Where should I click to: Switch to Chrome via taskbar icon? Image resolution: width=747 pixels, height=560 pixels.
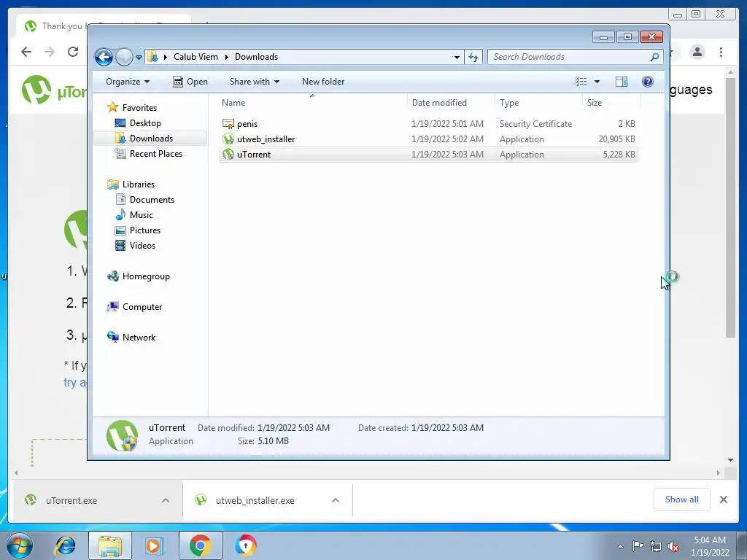(x=200, y=545)
